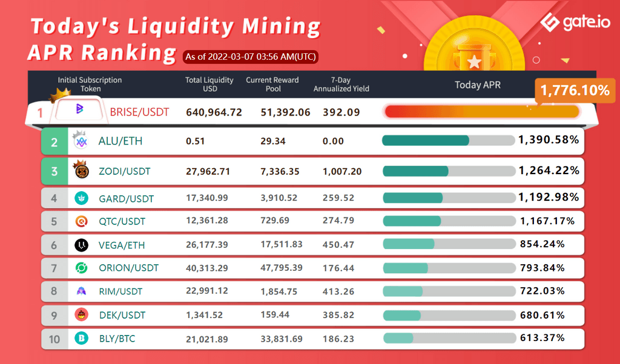620x364 pixels.
Task: Click the QTC token icon
Action: tap(81, 221)
